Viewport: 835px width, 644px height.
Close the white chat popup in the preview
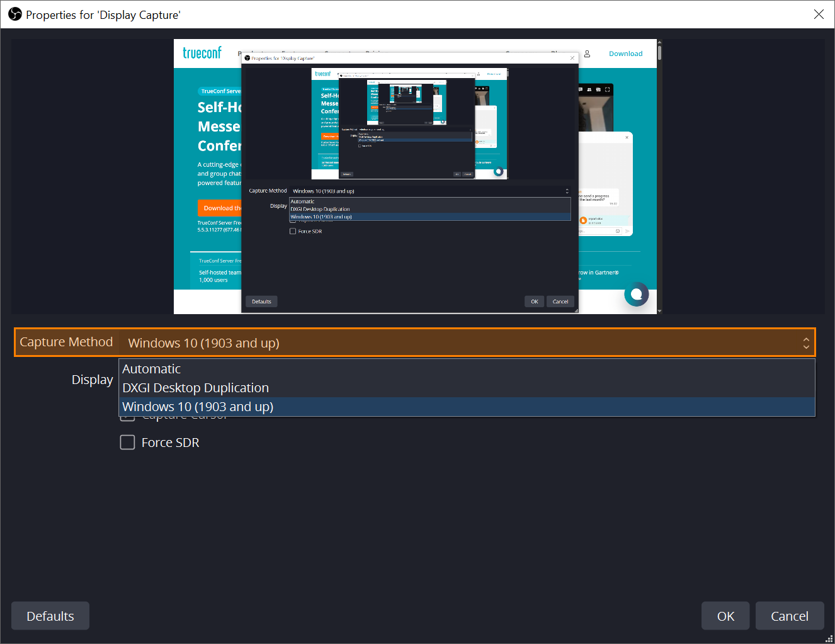coord(627,137)
